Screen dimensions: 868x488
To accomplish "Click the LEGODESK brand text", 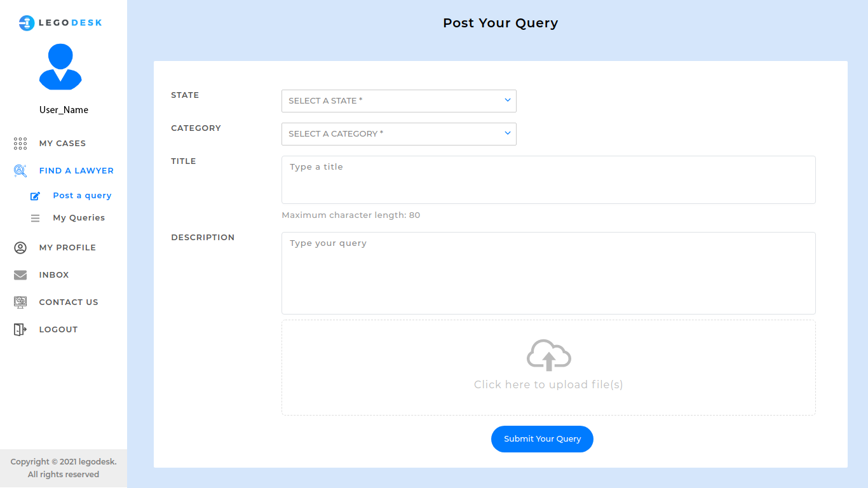I will pyautogui.click(x=70, y=23).
